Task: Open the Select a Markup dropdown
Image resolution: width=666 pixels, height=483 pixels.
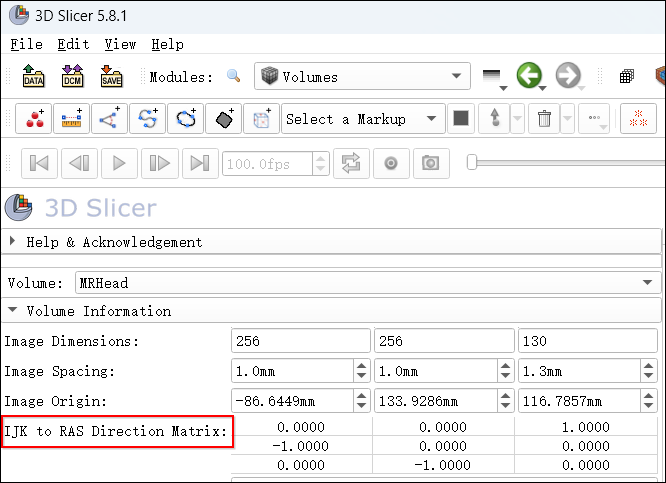Action: (x=362, y=119)
